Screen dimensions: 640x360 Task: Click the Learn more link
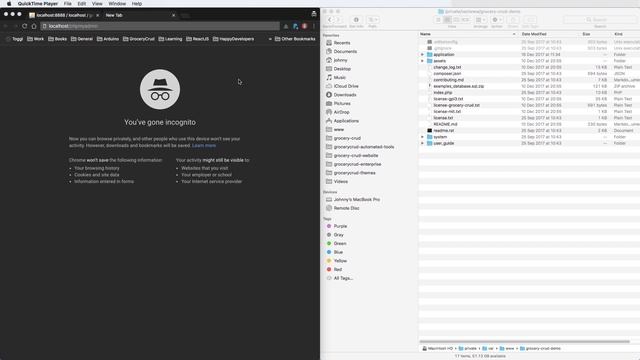[x=204, y=146]
